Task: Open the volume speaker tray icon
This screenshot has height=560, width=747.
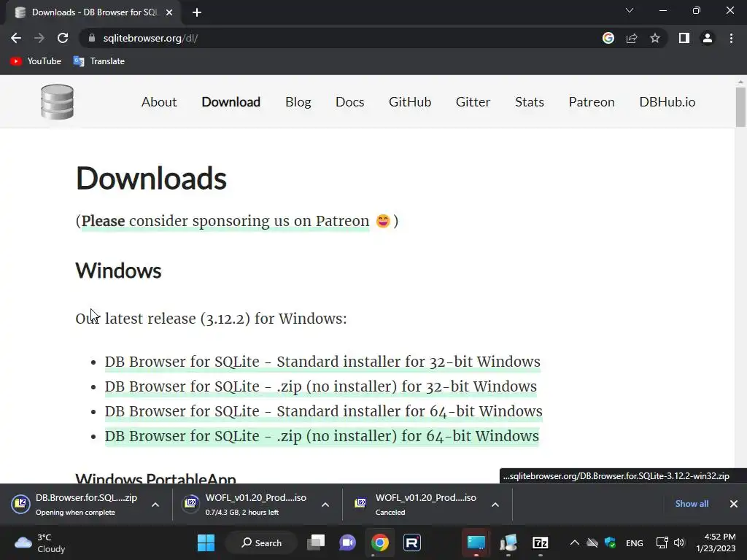Action: click(679, 542)
